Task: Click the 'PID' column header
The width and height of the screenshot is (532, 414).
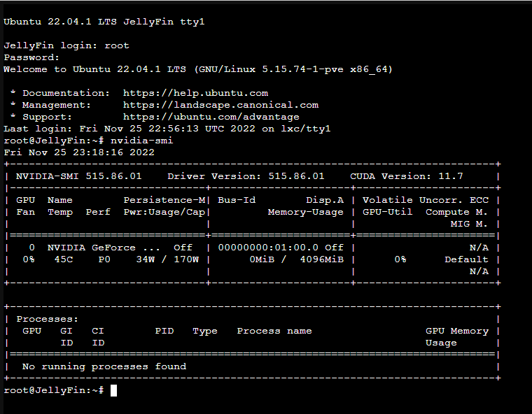Action: (x=164, y=331)
